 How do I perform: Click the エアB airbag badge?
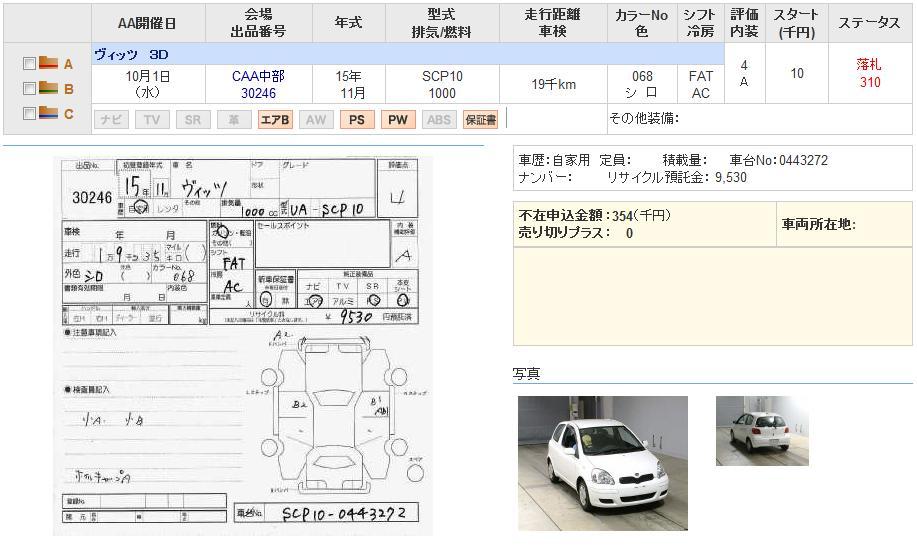[275, 119]
